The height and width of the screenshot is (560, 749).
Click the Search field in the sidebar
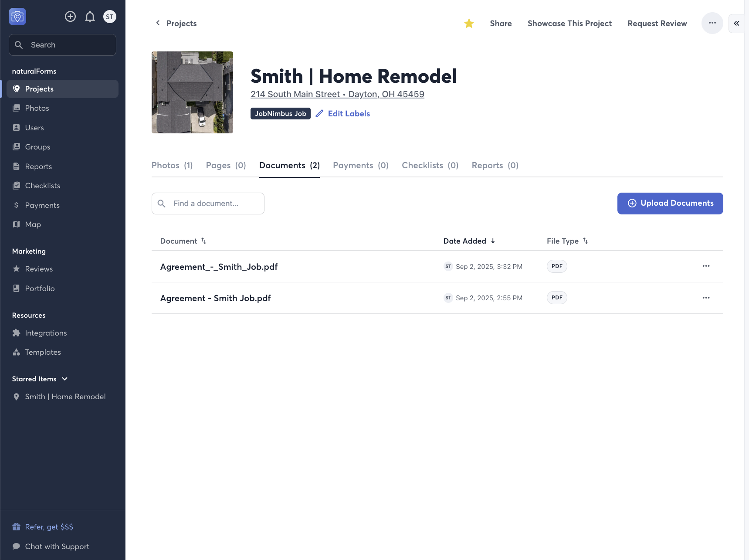click(x=62, y=45)
